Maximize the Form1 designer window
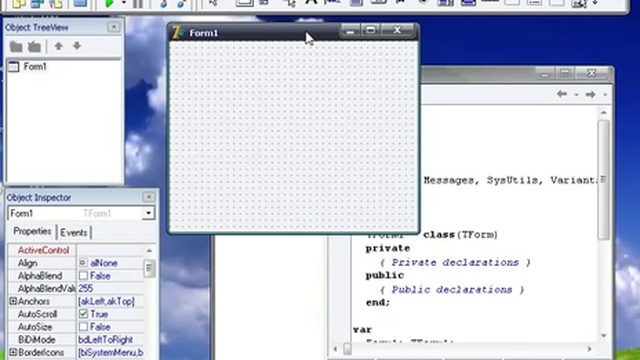640x360 pixels. tap(371, 30)
